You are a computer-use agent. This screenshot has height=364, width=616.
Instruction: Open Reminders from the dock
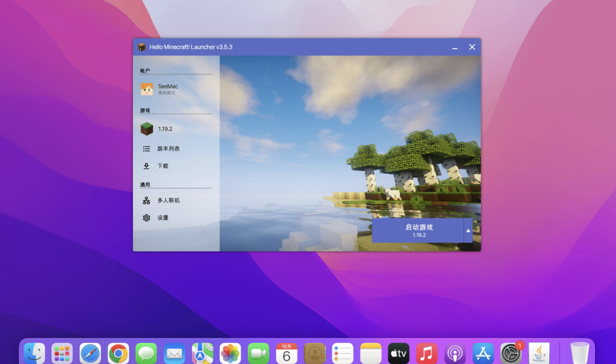[343, 353]
